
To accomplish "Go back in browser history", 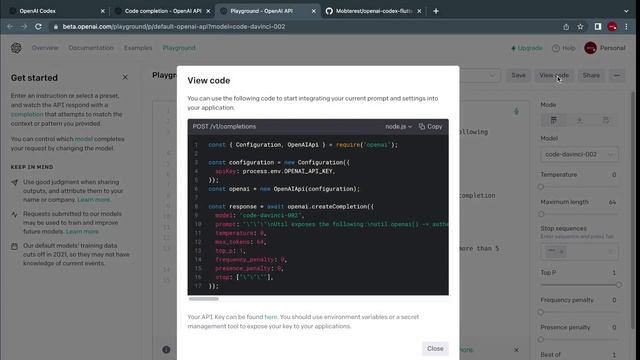I will pyautogui.click(x=10, y=27).
